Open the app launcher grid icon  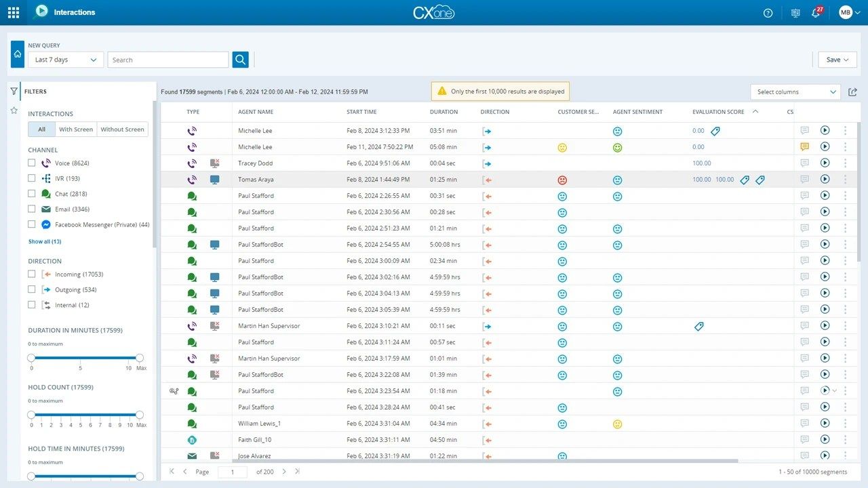coord(14,12)
